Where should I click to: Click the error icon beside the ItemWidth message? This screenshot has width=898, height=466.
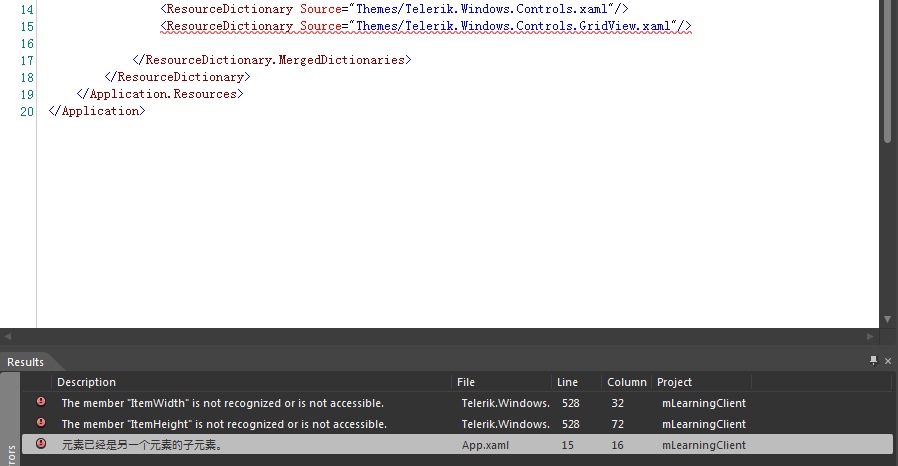coord(41,402)
